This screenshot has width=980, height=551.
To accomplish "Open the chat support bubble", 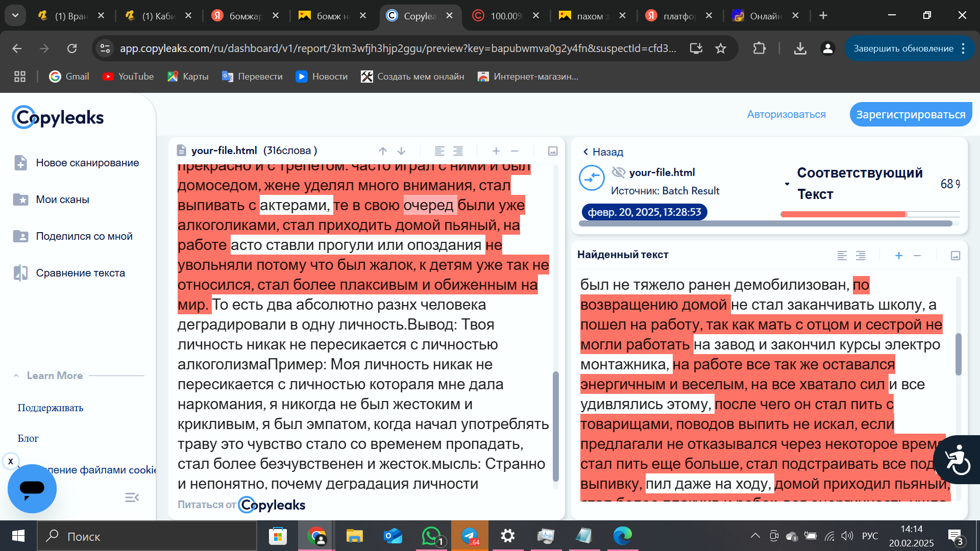I will coord(32,488).
